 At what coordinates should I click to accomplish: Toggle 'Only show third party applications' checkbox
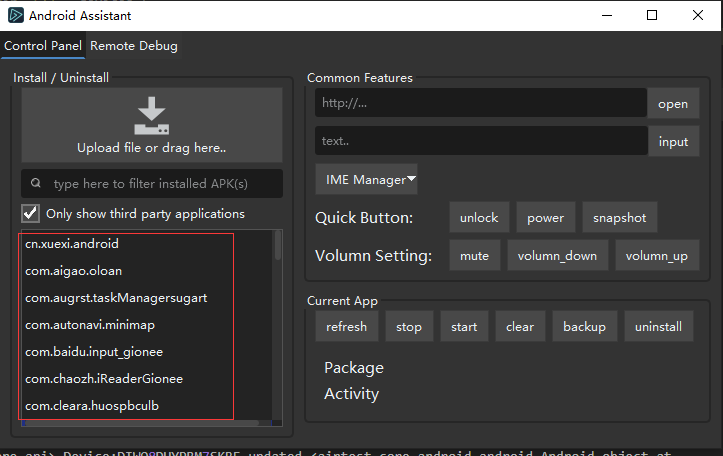point(31,213)
